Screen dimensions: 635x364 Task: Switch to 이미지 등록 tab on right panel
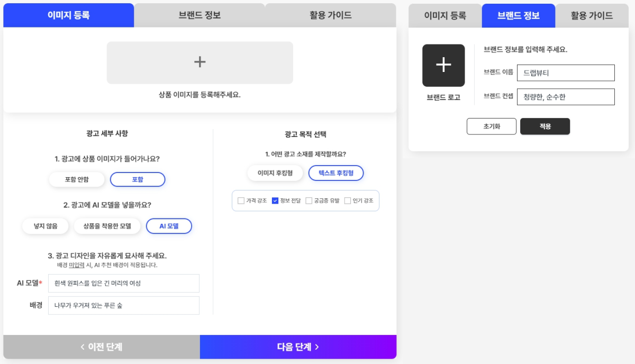445,15
